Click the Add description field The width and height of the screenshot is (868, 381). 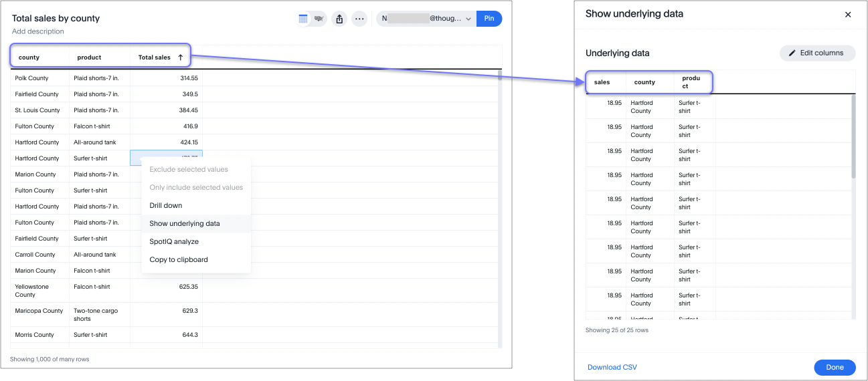pyautogui.click(x=38, y=31)
